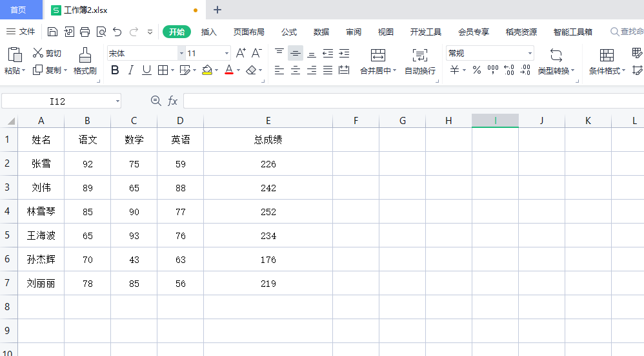The image size is (644, 356).
Task: Click the 自动换行 (Wrap Text) button
Action: pyautogui.click(x=419, y=61)
